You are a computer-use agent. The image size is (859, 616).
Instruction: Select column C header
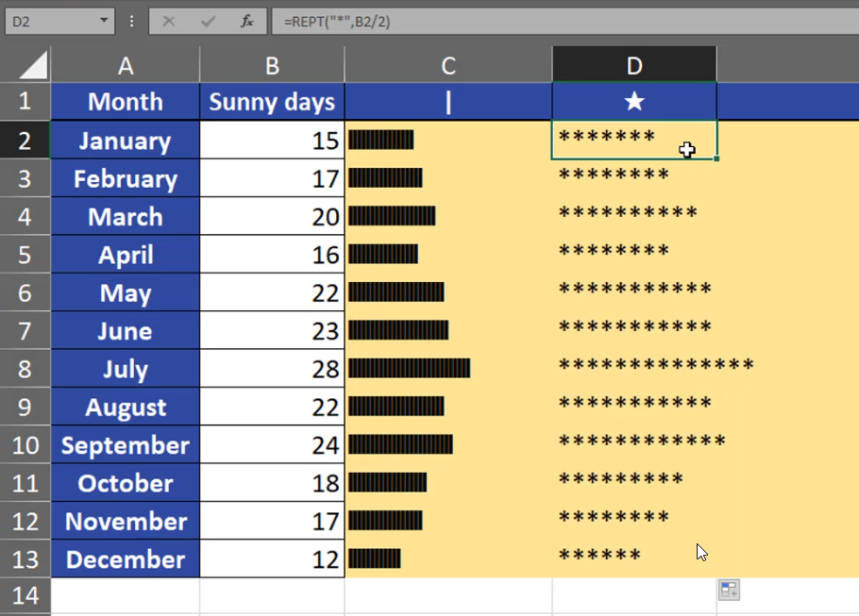(x=448, y=65)
